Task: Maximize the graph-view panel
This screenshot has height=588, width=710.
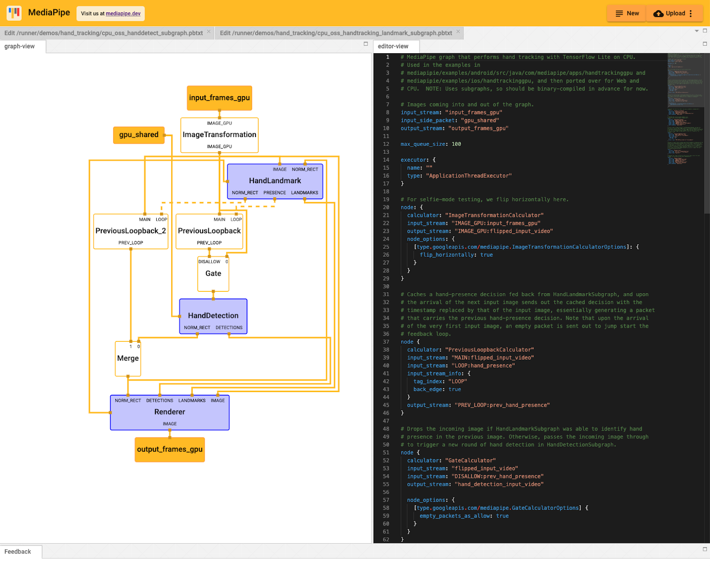Action: (x=366, y=44)
